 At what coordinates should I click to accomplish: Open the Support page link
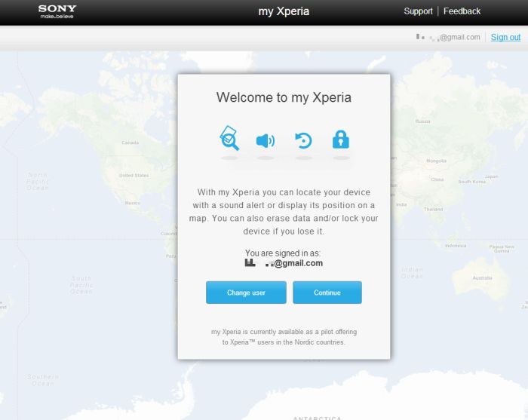point(418,11)
